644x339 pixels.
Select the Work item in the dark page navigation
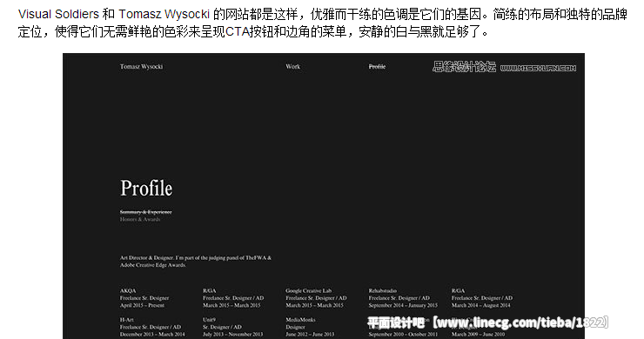[x=292, y=66]
